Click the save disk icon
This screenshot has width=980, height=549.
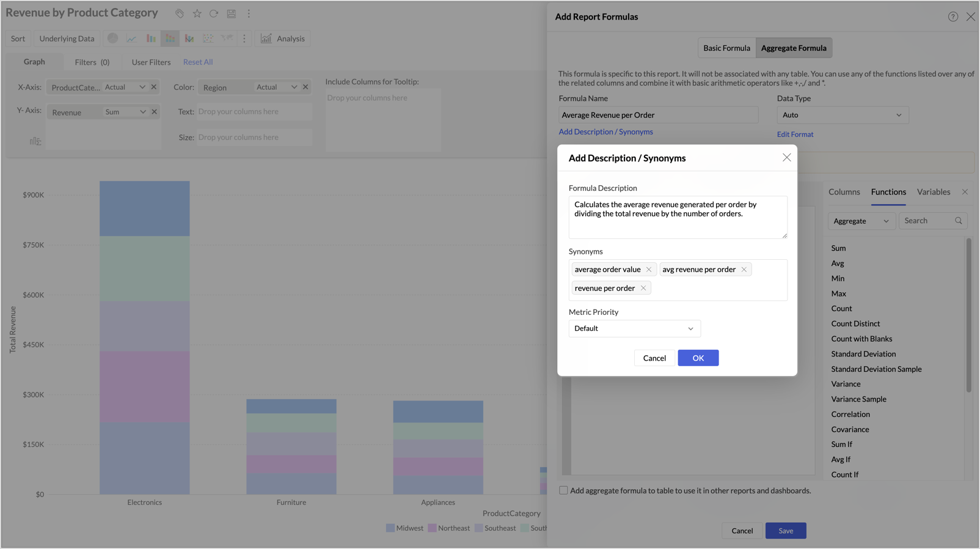coord(231,13)
